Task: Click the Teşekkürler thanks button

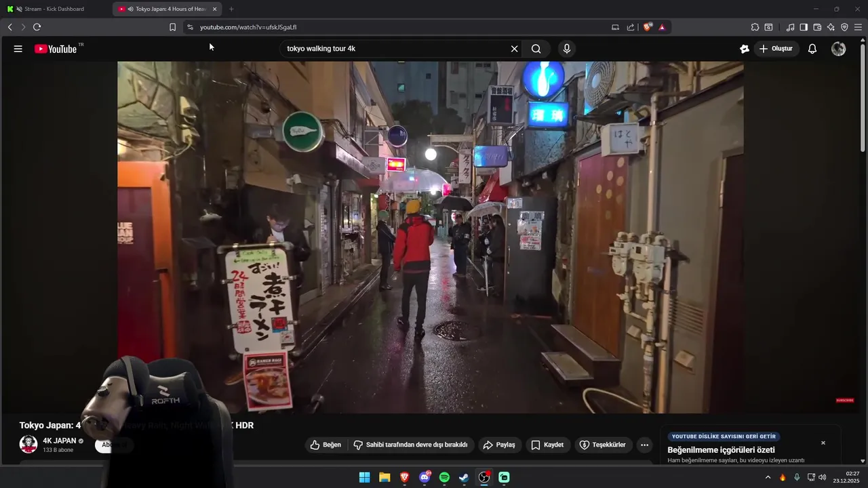Action: (x=603, y=445)
